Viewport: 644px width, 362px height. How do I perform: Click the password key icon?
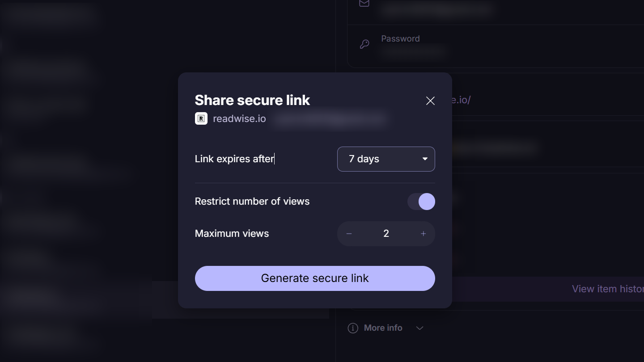pos(364,44)
